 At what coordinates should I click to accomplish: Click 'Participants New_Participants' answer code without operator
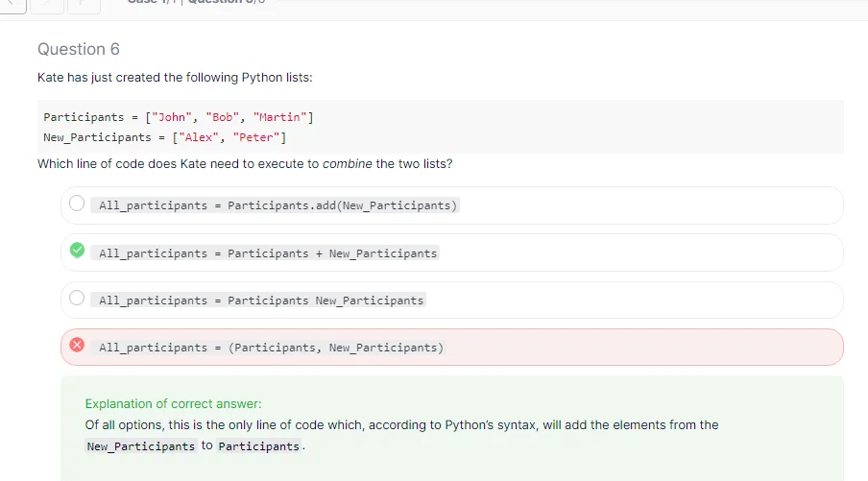pos(261,301)
